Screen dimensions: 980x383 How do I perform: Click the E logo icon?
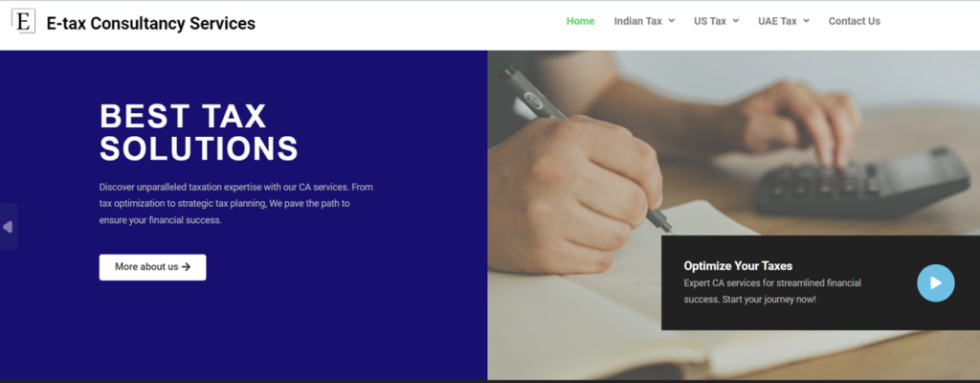pos(23,21)
